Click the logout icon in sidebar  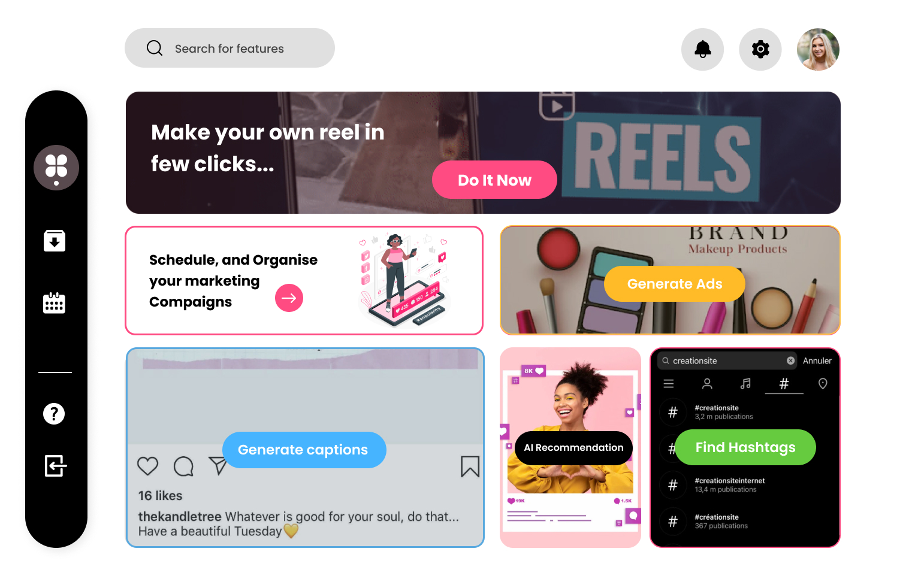coord(55,465)
